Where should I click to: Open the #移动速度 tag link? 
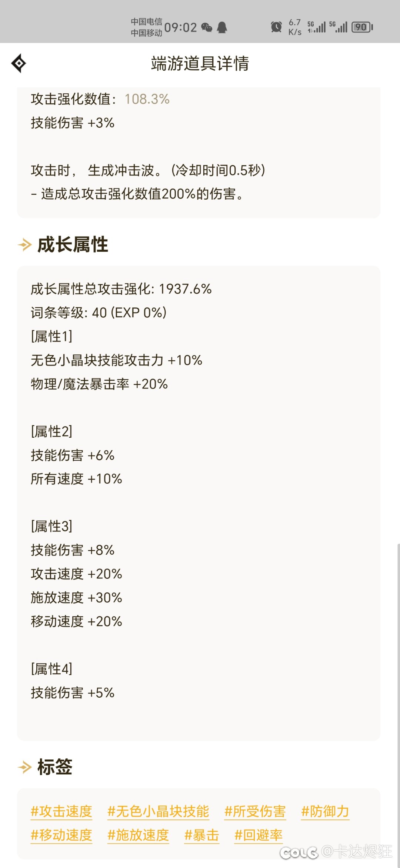pyautogui.click(x=61, y=835)
